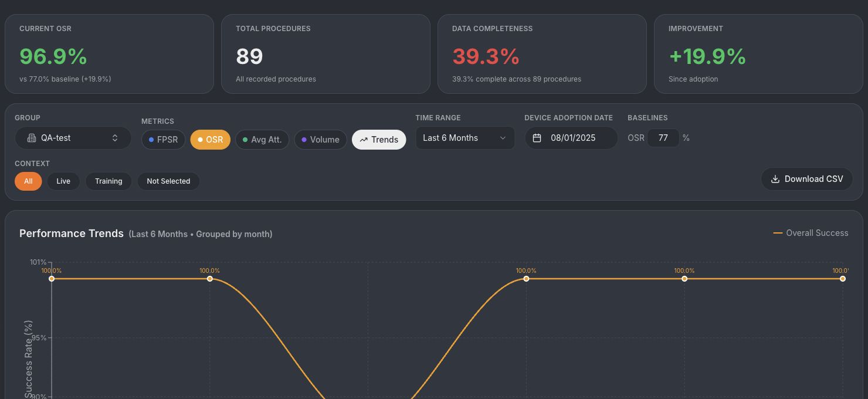Viewport: 868px width, 399px height.
Task: Enable the Volume metric
Action: point(320,140)
